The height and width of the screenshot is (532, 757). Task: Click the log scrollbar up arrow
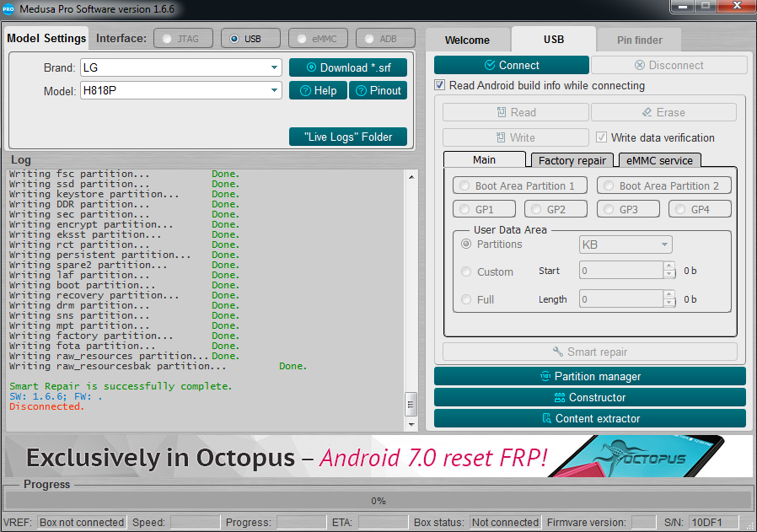point(411,177)
